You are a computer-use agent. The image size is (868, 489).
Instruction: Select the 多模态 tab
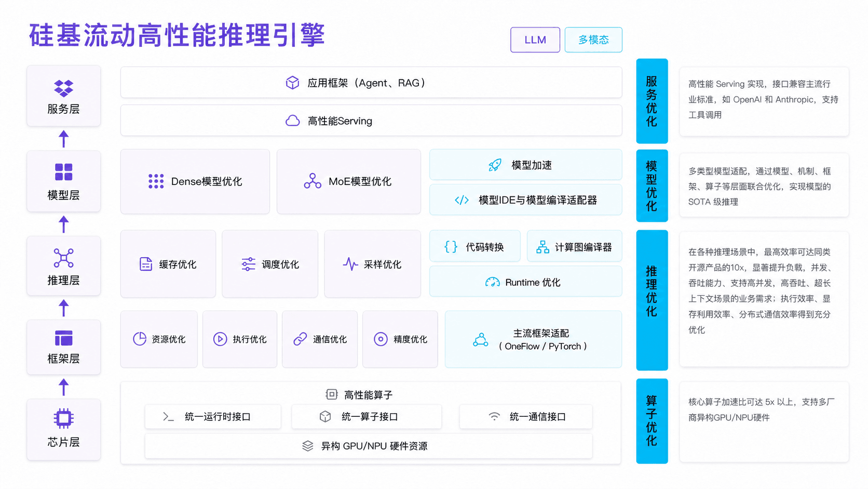[593, 40]
